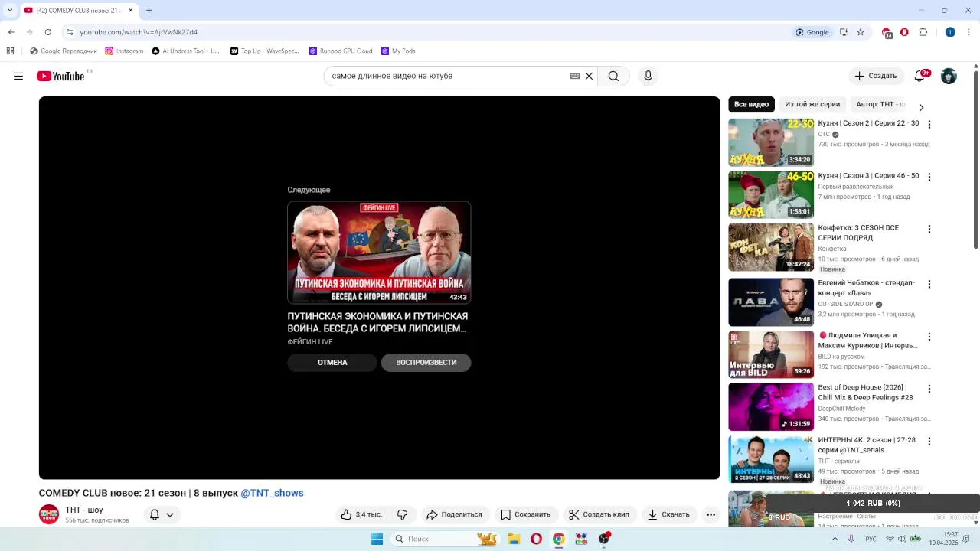Cancel autoplay with ОТМЕНА
Image resolution: width=980 pixels, height=551 pixels.
332,363
